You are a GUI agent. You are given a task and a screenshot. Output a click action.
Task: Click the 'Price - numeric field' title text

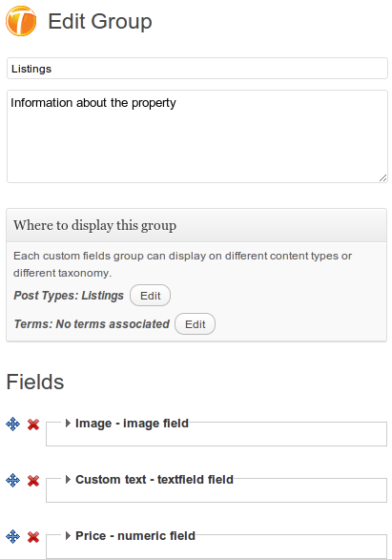(135, 535)
